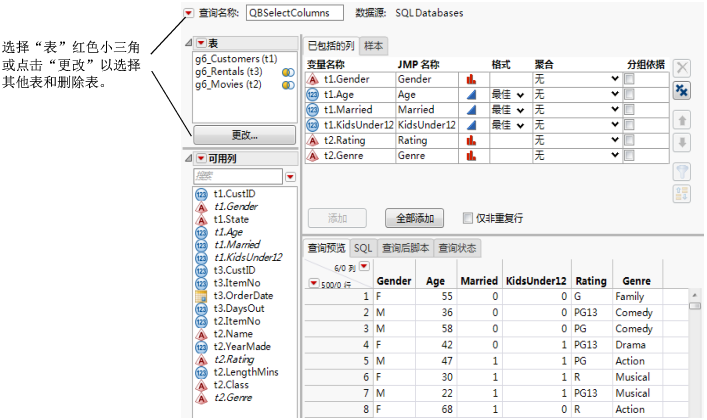Viewport: 707px width, 420px height.
Task: Click the filter funnel icon
Action: [682, 172]
